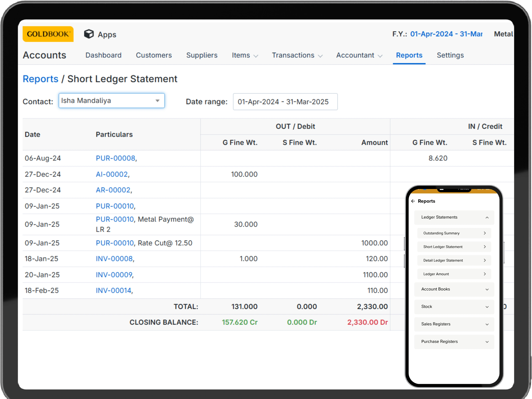Tap the back arrow beside Reports on the phone
The image size is (532, 399).
[x=413, y=201]
